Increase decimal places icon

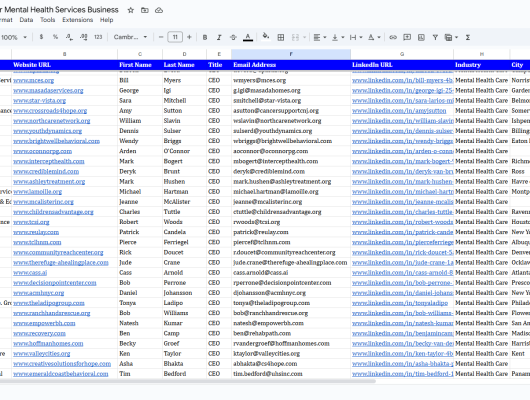click(83, 37)
